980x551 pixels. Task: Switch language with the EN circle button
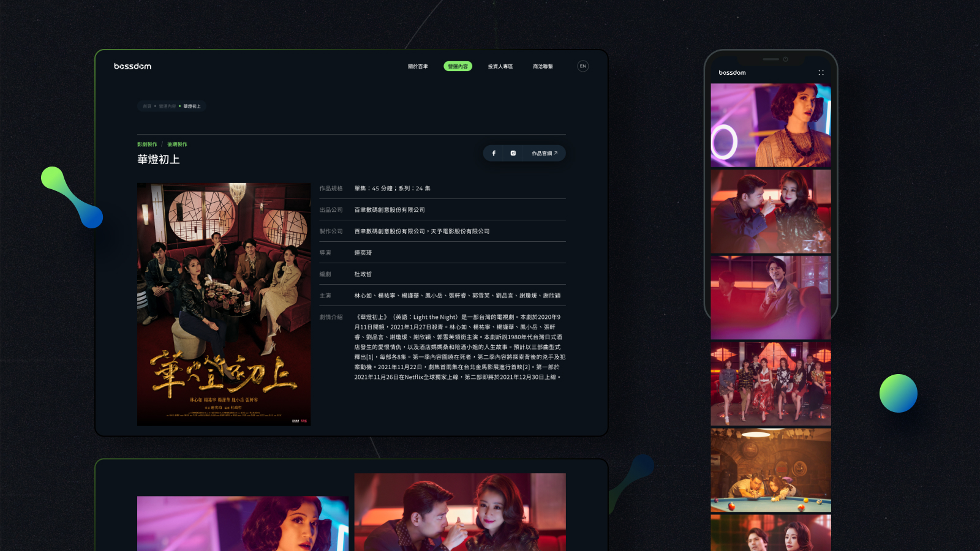tap(583, 66)
